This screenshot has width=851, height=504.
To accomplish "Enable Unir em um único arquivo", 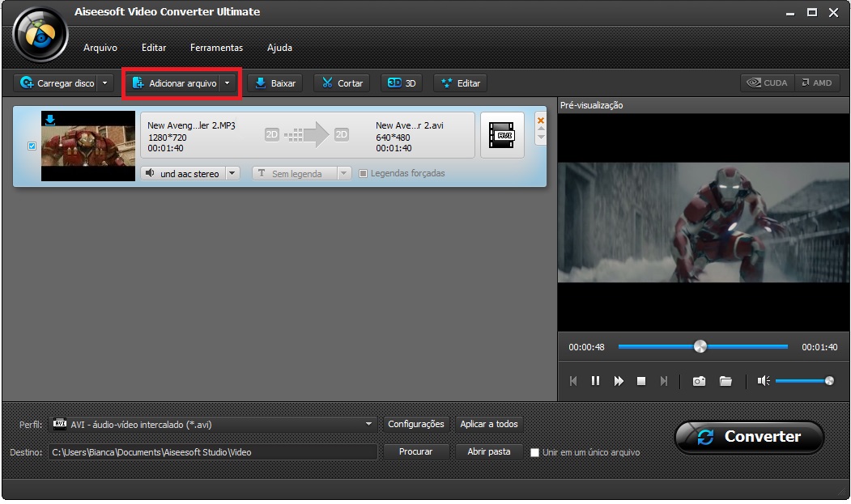I will (x=534, y=452).
